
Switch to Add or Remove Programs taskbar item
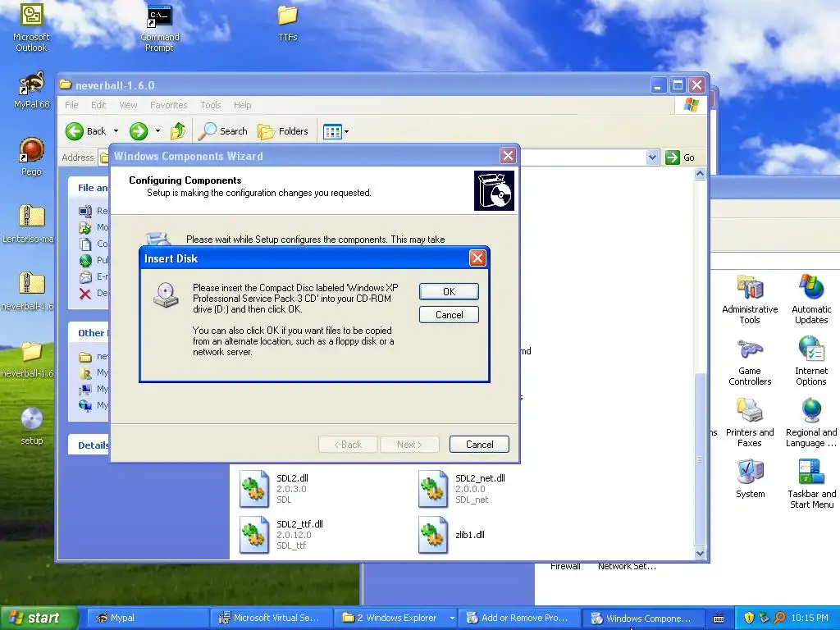(x=518, y=618)
